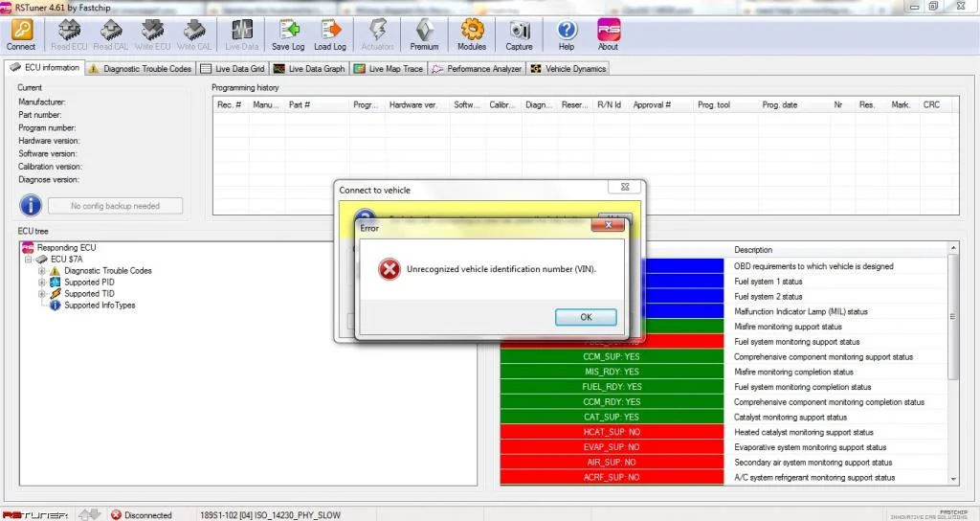Open the Vehicle Dynamics tab
The image size is (980, 521).
568,69
